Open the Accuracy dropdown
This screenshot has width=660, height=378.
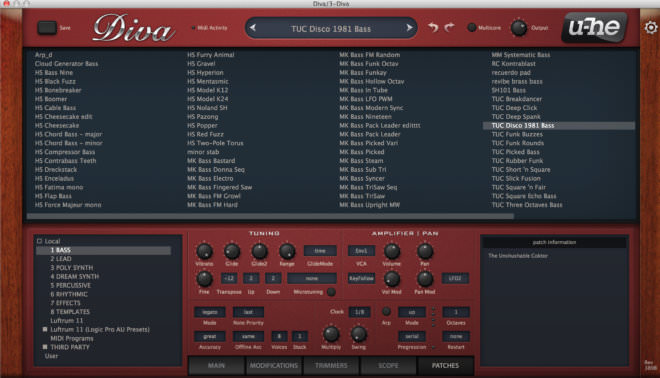click(210, 336)
